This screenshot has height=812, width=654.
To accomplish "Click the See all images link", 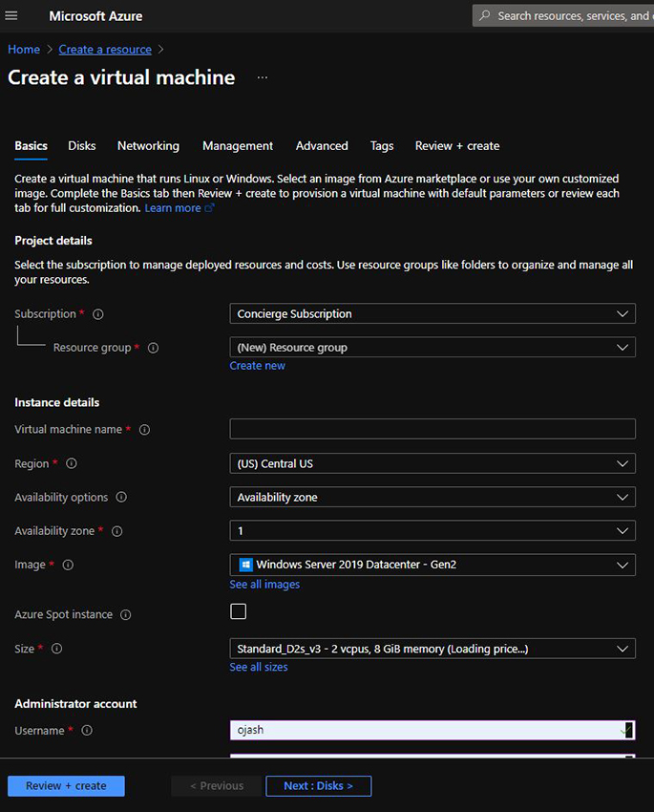I will [x=264, y=585].
